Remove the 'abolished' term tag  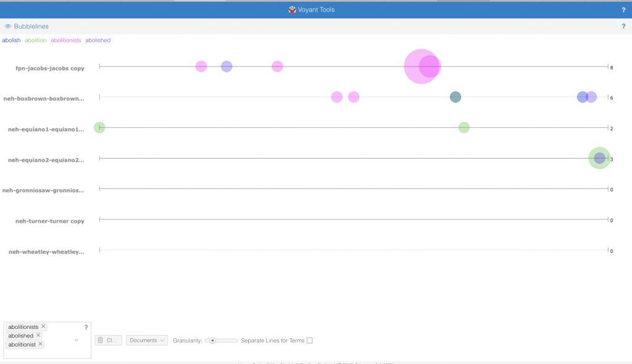pyautogui.click(x=38, y=336)
